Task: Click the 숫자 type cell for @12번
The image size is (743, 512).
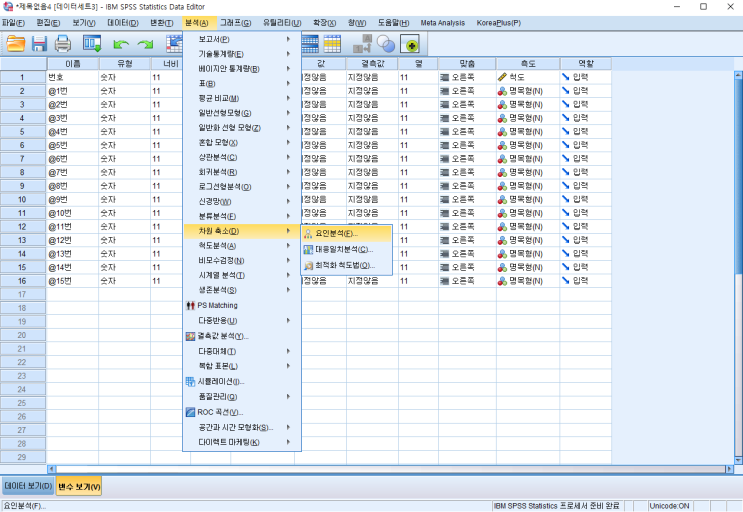Action: click(125, 241)
